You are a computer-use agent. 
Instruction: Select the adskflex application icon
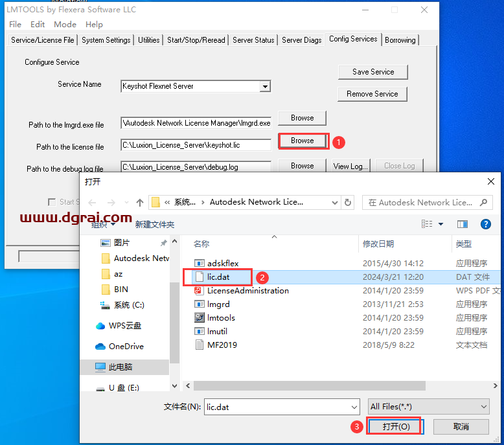coord(200,264)
